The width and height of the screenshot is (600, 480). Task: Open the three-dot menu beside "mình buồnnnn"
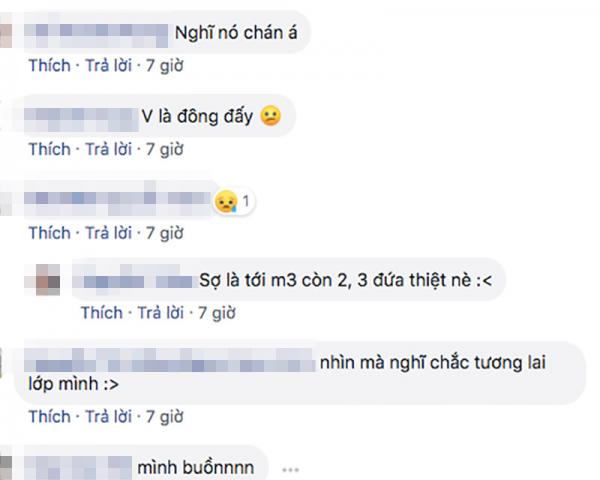point(290,470)
